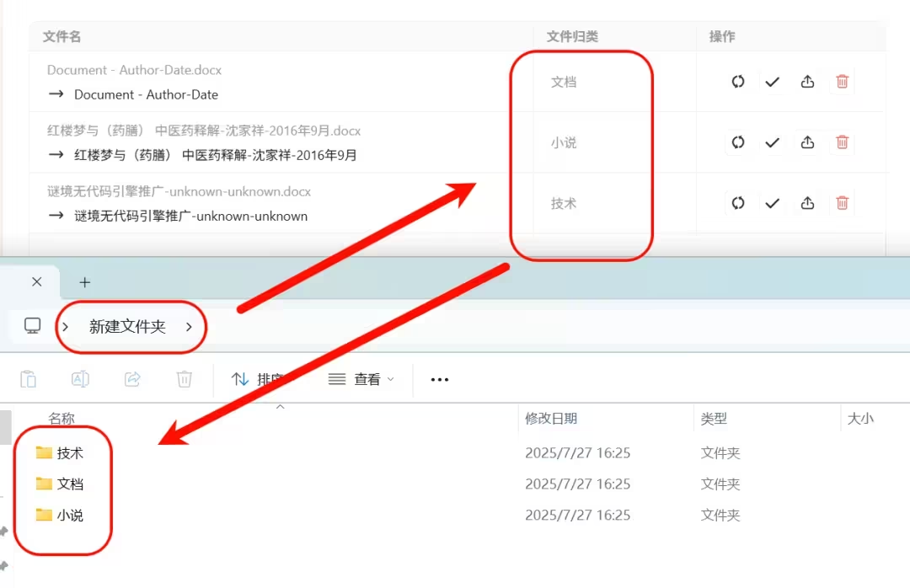Click the 操作 table header
This screenshot has width=910, height=588.
pyautogui.click(x=722, y=36)
